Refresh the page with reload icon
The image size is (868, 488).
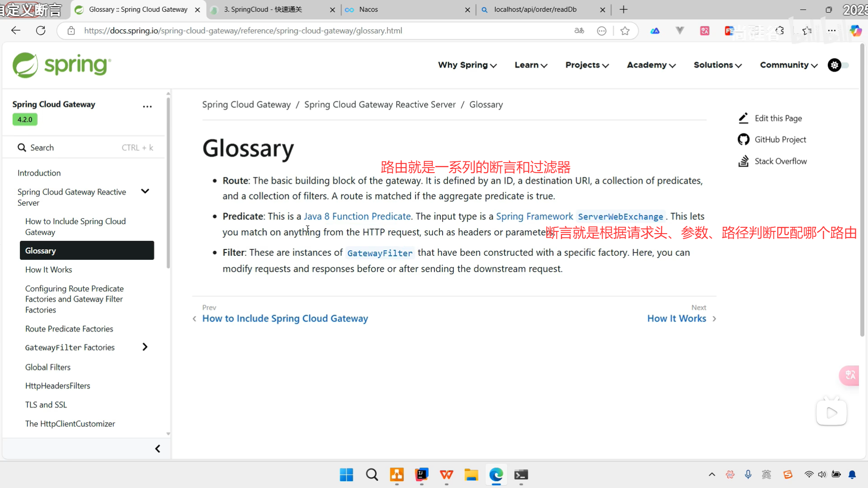click(41, 31)
